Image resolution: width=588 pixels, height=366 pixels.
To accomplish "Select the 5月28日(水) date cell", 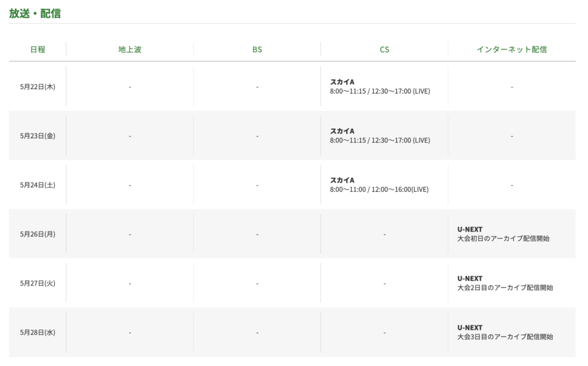I will (x=38, y=333).
